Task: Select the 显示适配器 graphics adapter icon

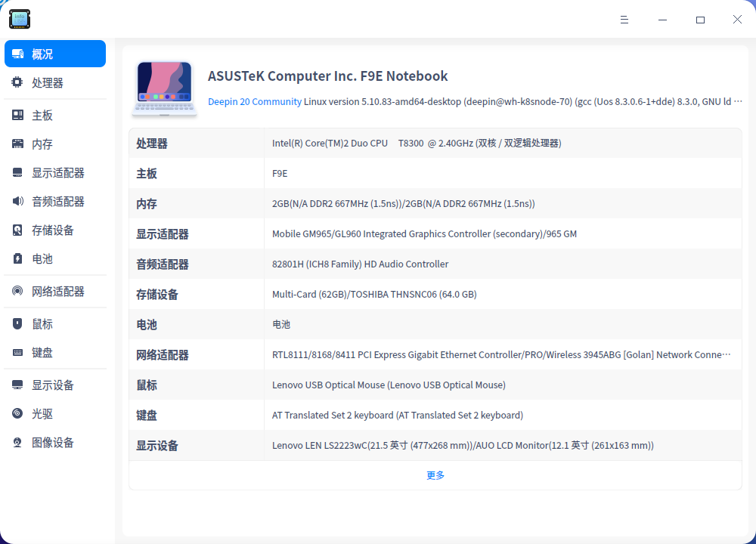Action: [17, 172]
